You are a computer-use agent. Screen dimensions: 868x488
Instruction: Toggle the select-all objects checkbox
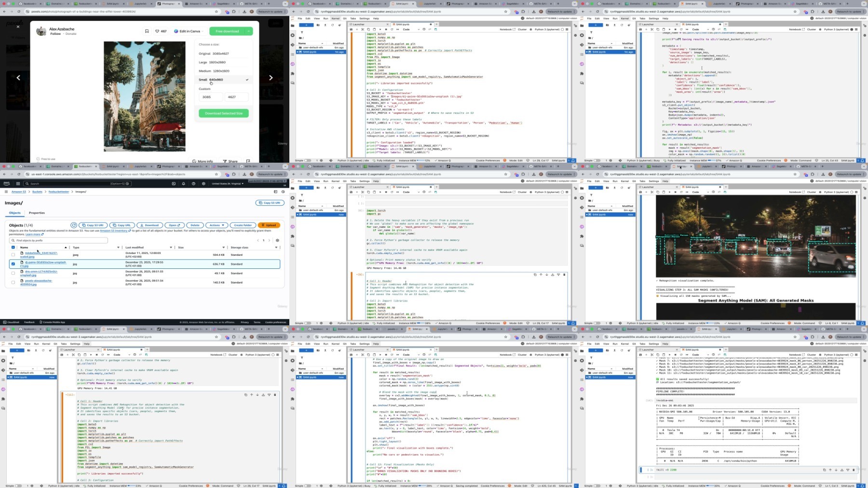click(13, 247)
